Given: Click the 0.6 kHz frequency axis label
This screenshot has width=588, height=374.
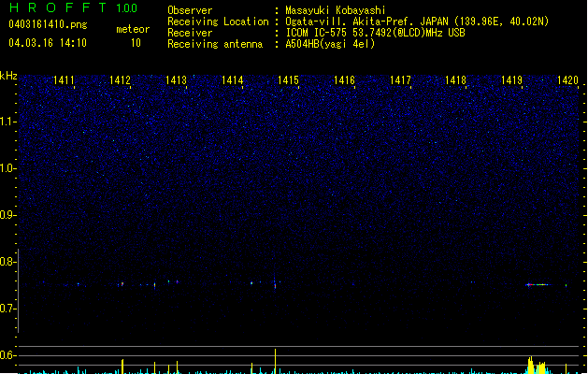Looking at the screenshot, I should pyautogui.click(x=7, y=355).
